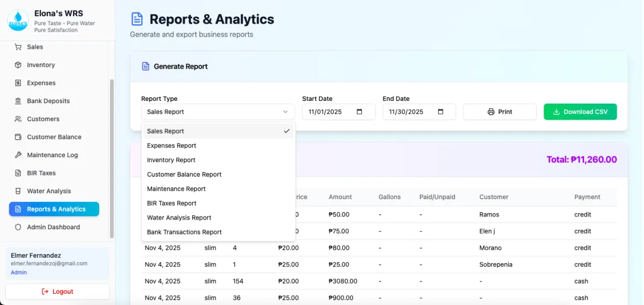Screen dimensions: 644x305
Task: Open the Start Date calendar picker icon
Action: click(360, 112)
